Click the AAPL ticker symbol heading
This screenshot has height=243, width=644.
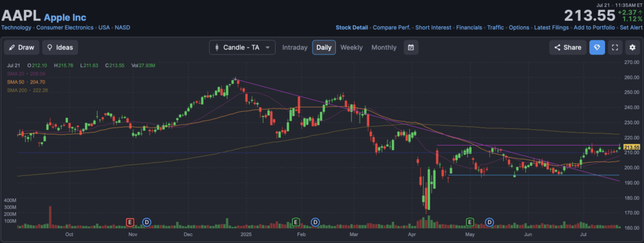pyautogui.click(x=21, y=16)
